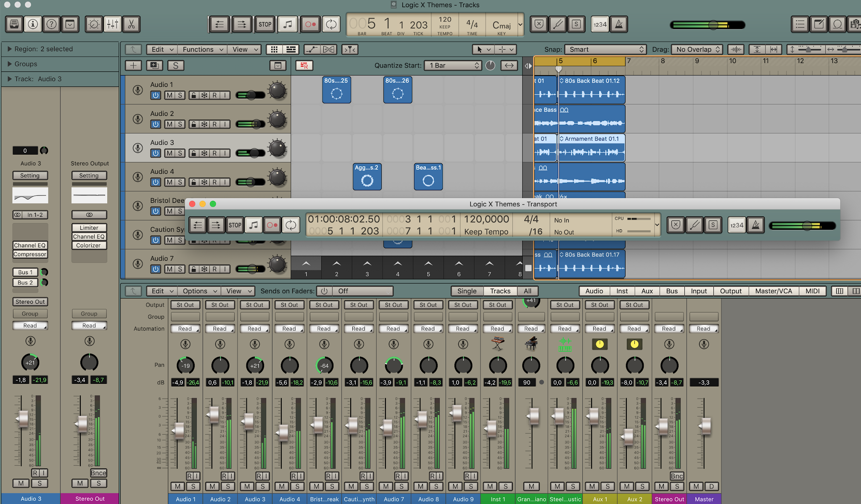This screenshot has width=861, height=504.
Task: Filter mixer by Bus channel strips
Action: (x=672, y=291)
